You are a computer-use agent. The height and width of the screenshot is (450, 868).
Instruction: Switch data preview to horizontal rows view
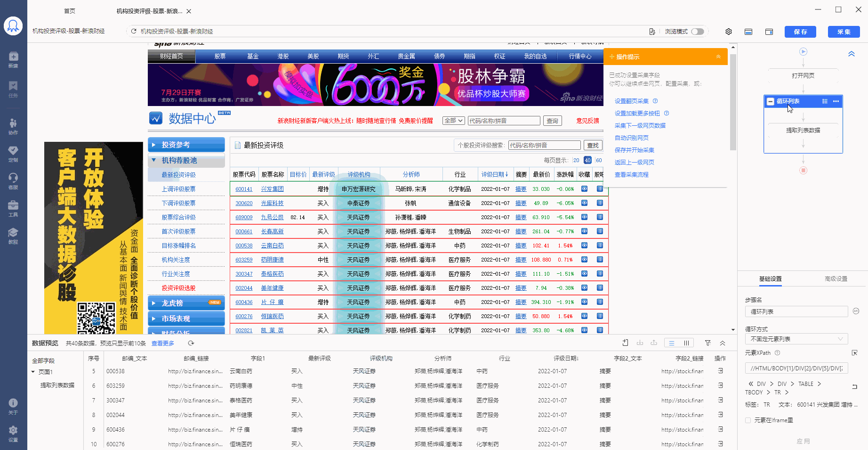point(672,343)
